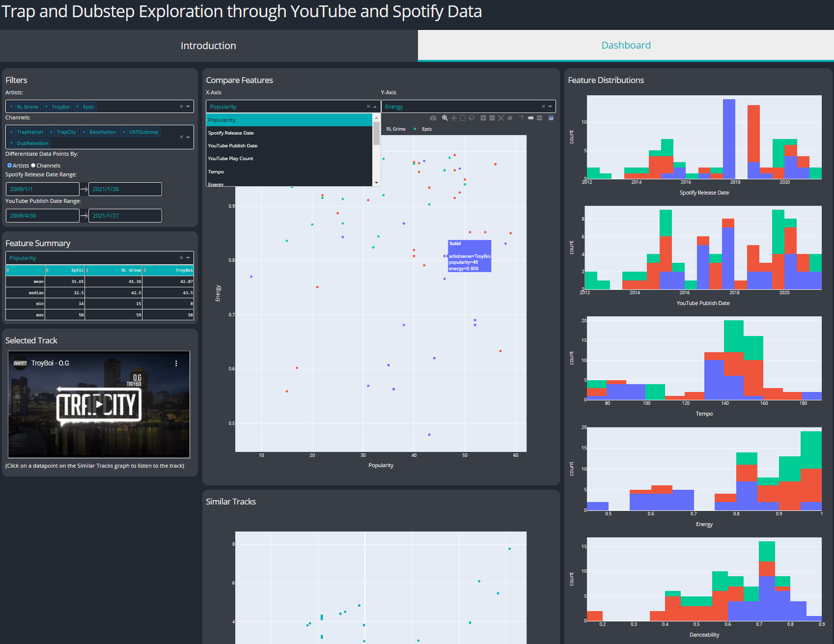Collapse the X-Axis dropdown arrow
The image size is (834, 644).
375,107
